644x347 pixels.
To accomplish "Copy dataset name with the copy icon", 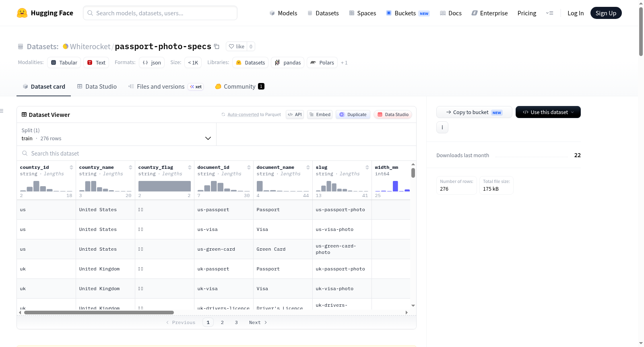I will [x=217, y=46].
